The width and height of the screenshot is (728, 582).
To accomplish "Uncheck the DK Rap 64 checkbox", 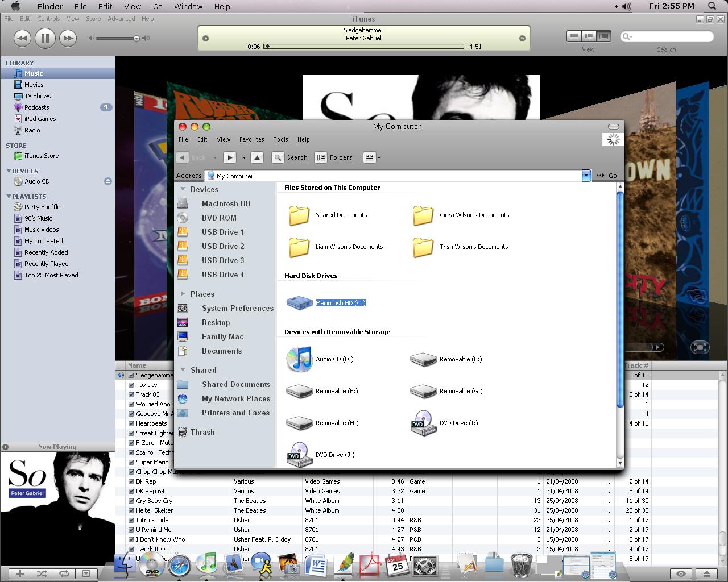I will pyautogui.click(x=131, y=491).
